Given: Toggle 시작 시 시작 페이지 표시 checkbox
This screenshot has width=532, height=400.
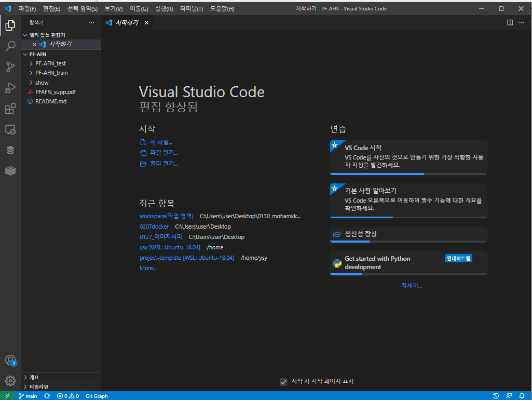Looking at the screenshot, I should [283, 382].
